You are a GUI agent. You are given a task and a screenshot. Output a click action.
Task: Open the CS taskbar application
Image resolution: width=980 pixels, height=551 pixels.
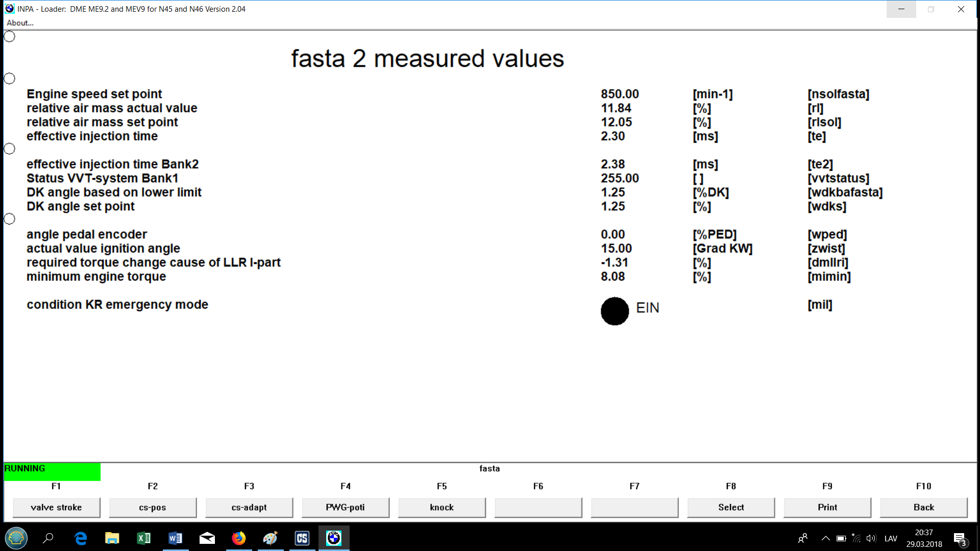(x=302, y=538)
